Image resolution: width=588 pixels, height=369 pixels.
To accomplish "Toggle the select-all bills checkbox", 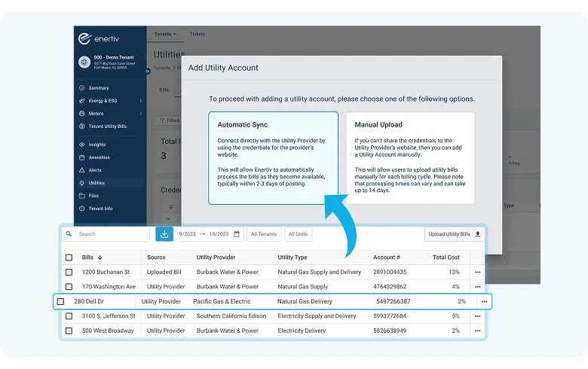I will click(x=69, y=258).
